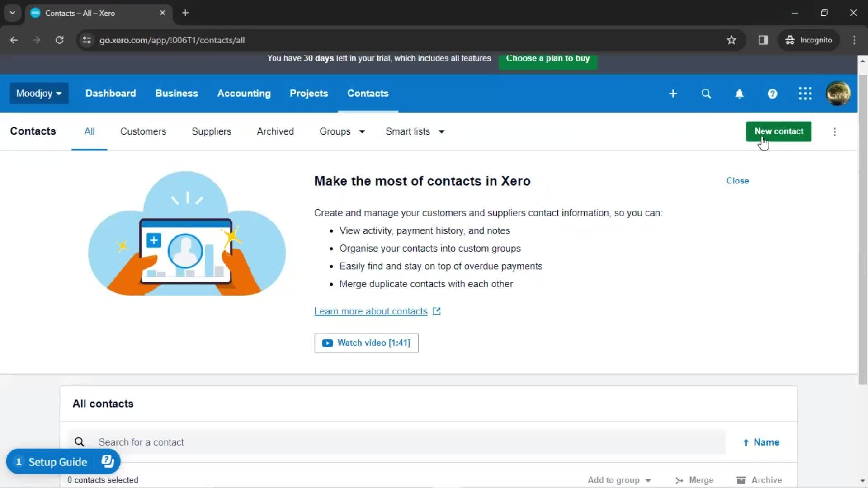
Task: Click the contacts illustration image
Action: click(x=187, y=234)
